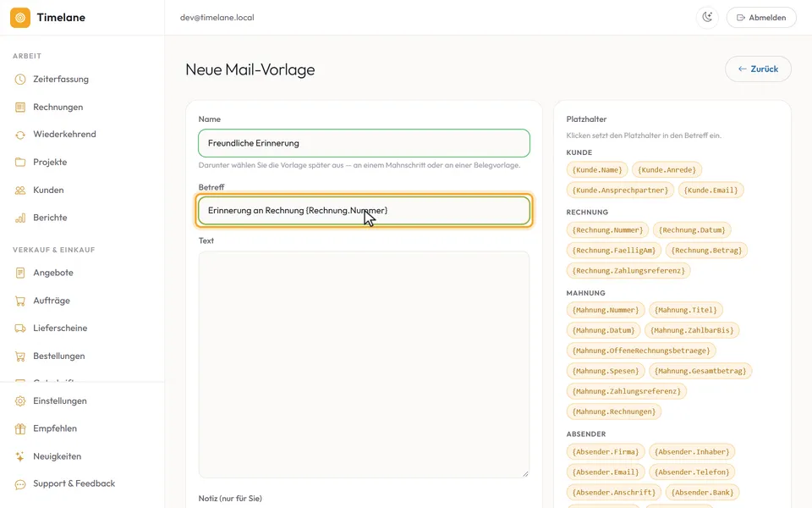Select the {Rechnung.FaelligAm} placeholder chip
This screenshot has width=812, height=508.
click(614, 251)
